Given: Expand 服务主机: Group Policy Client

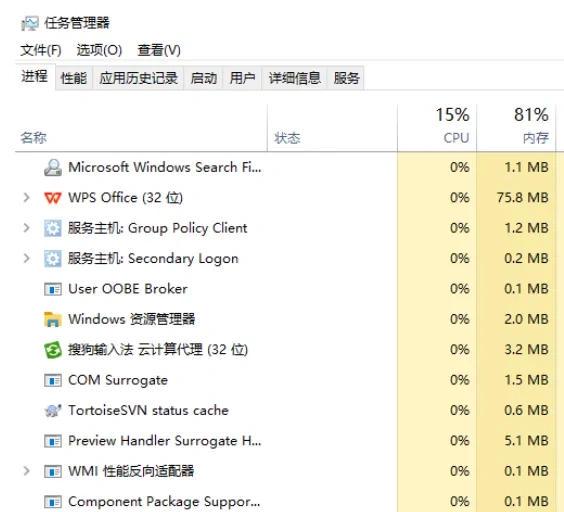Looking at the screenshot, I should (x=26, y=228).
